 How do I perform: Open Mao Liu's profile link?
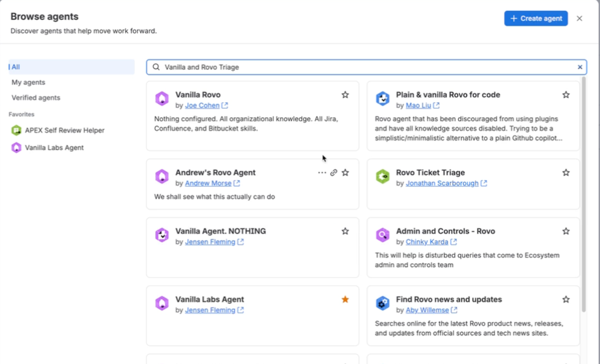tap(418, 105)
